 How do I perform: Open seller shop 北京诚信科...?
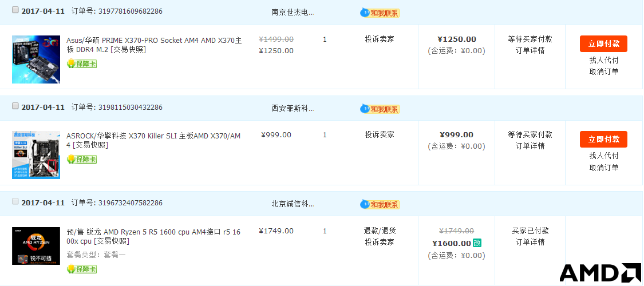(293, 204)
